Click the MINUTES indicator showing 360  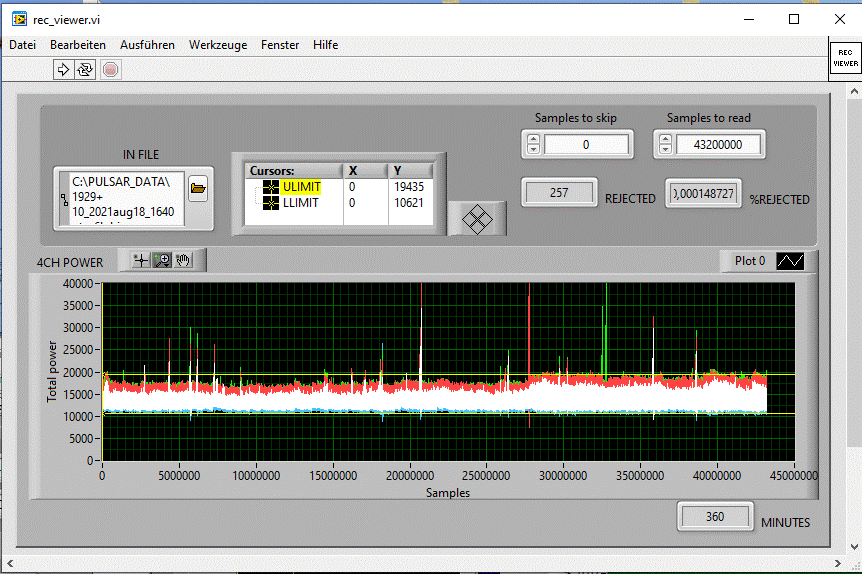(715, 517)
